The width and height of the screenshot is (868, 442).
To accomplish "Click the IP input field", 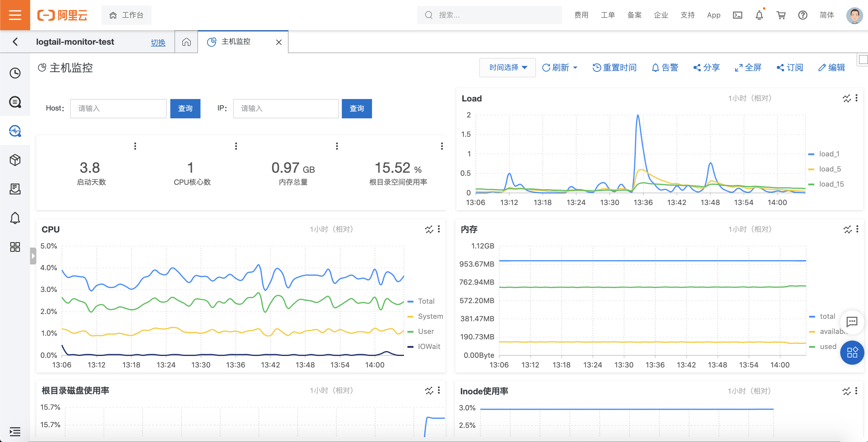I will (x=286, y=108).
